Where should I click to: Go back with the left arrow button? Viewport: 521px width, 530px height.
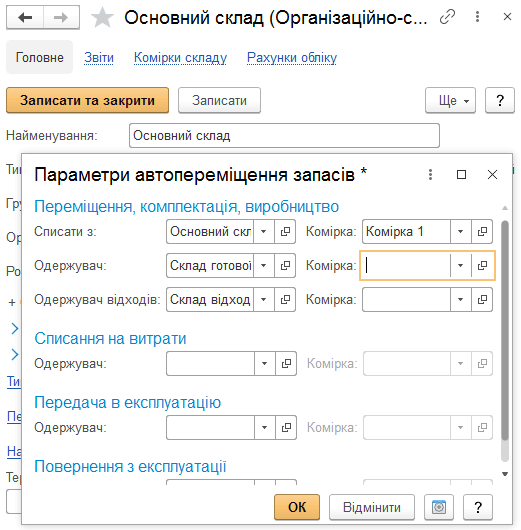click(25, 17)
